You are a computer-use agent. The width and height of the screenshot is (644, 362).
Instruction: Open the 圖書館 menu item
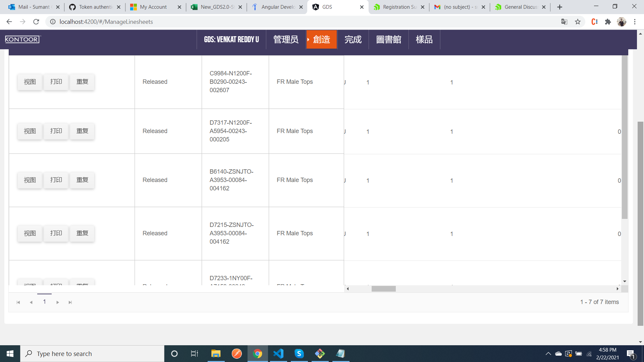[x=388, y=40]
